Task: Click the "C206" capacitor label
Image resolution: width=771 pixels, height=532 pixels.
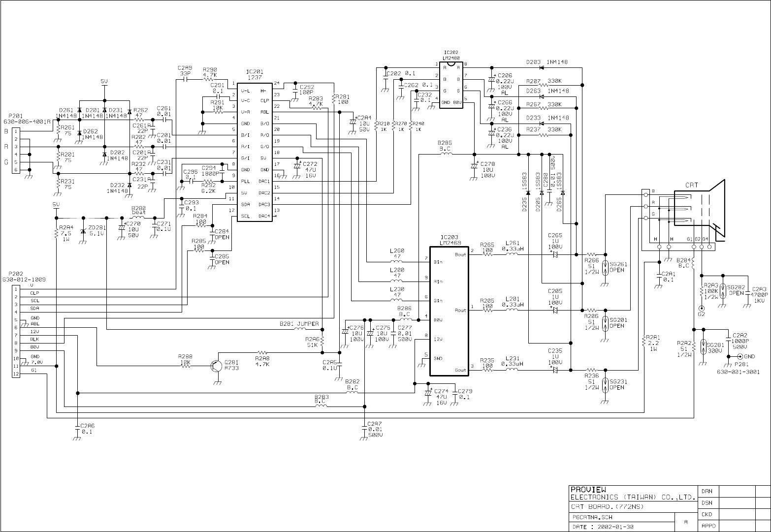Action: [505, 76]
